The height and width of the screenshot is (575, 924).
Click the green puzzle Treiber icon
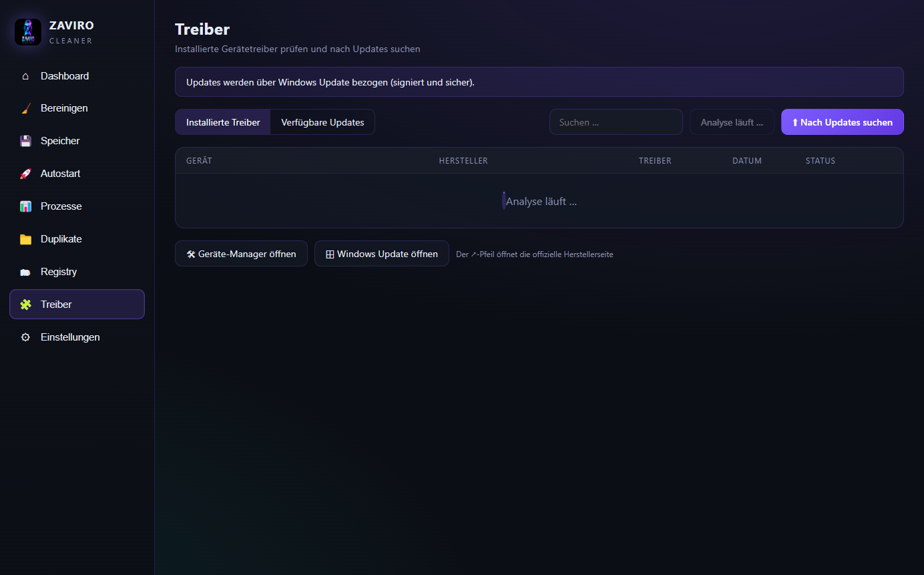[x=26, y=305]
